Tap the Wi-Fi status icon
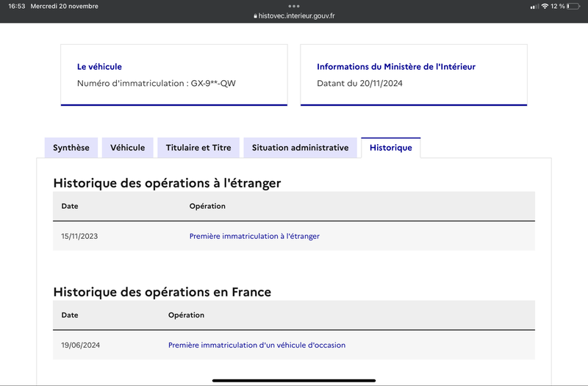Viewport: 588px width, 386px height. tap(545, 6)
